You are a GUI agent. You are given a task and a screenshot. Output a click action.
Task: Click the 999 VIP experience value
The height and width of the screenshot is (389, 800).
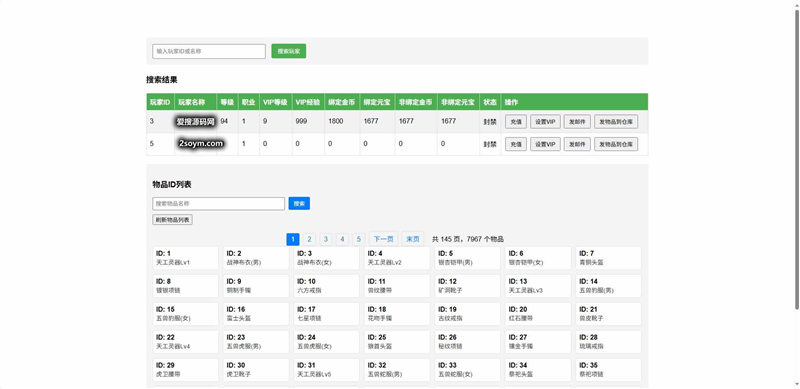pyautogui.click(x=301, y=121)
